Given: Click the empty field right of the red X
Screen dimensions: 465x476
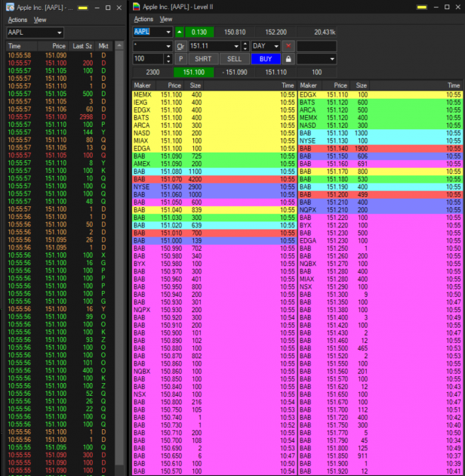Looking at the screenshot, I should 316,46.
